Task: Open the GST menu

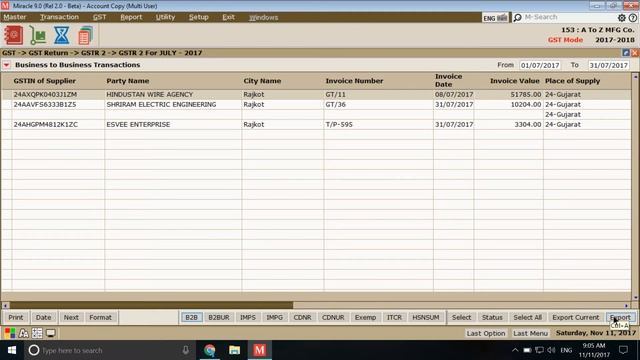Action: [99, 17]
